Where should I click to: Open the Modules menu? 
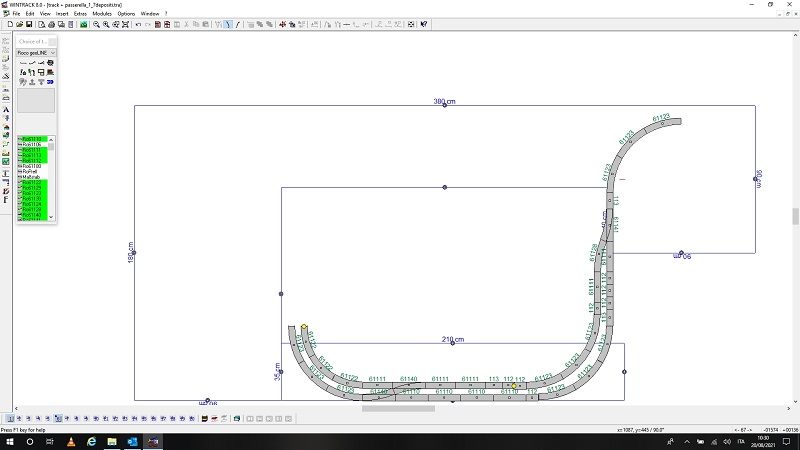coord(102,13)
